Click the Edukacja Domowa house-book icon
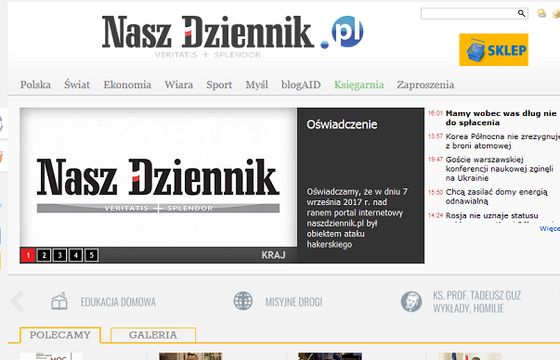The image size is (560, 360). [59, 301]
